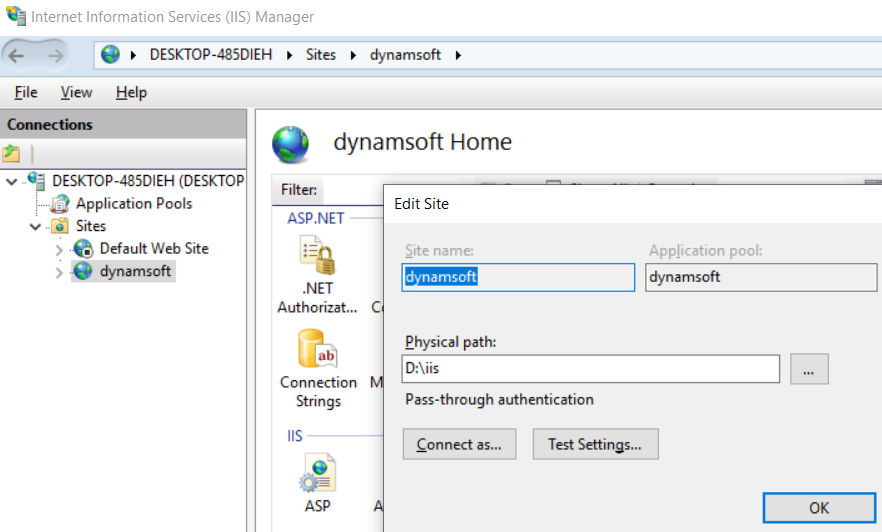Viewport: 882px width, 532px height.
Task: Open the File menu
Action: [x=26, y=92]
